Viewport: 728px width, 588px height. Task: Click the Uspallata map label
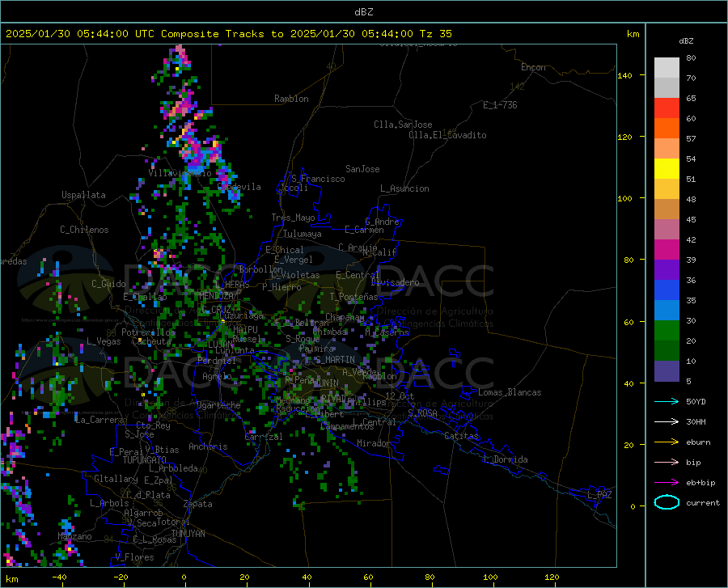click(83, 195)
